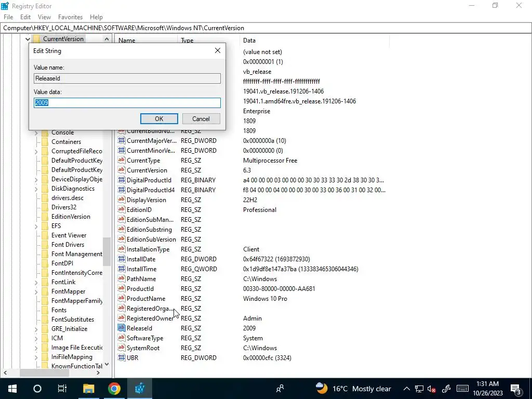The image size is (532, 399).
Task: Click the tree pane horizontal scrollbar thumb
Action: 45,373
